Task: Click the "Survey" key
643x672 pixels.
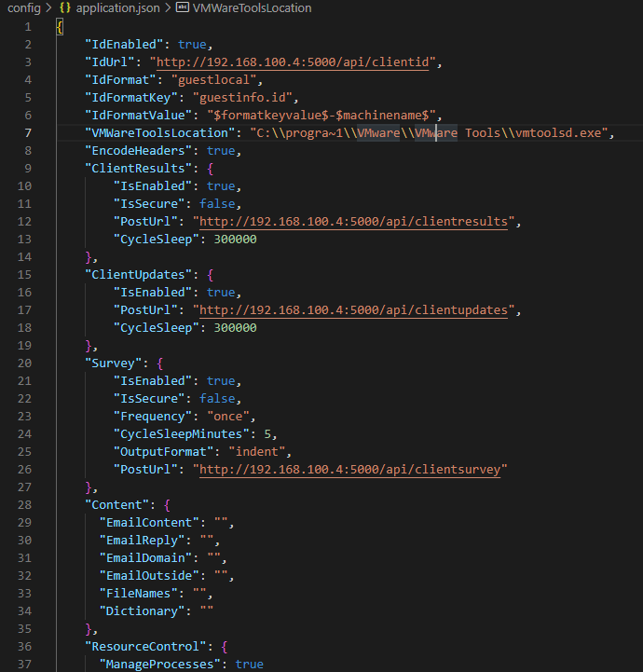Action: coord(114,363)
